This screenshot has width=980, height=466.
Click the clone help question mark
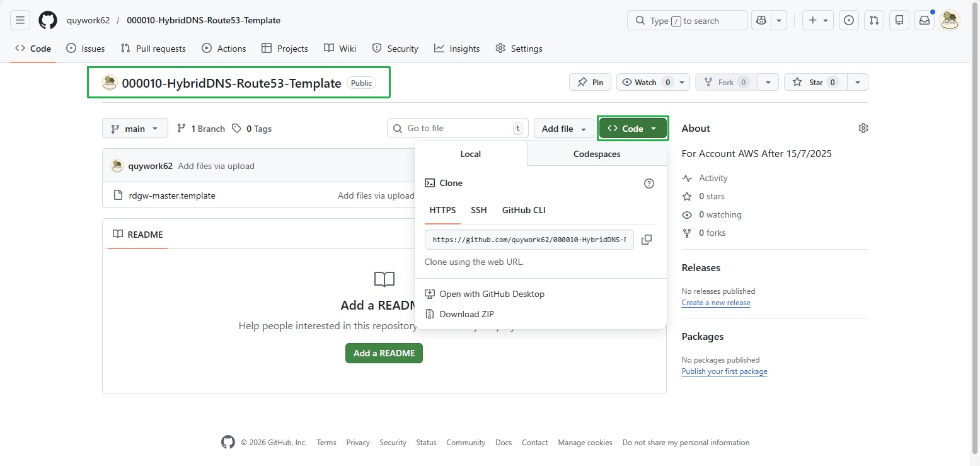coord(649,183)
